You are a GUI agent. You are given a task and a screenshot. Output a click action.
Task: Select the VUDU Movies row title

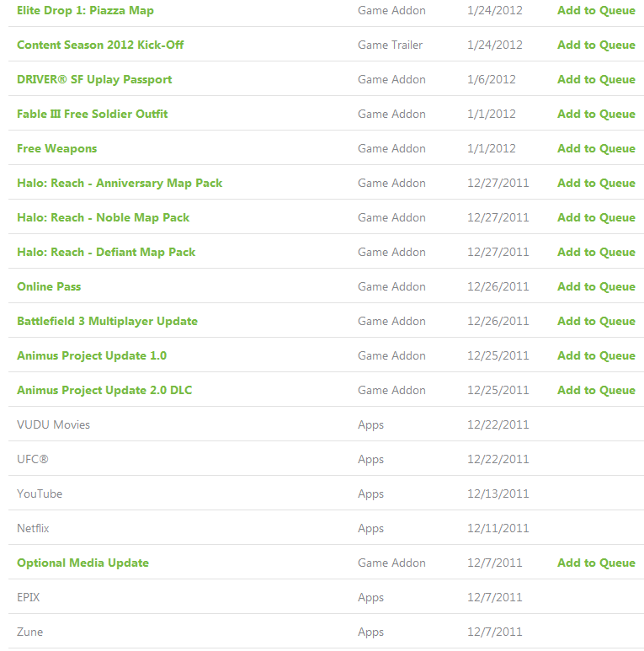pyautogui.click(x=53, y=424)
